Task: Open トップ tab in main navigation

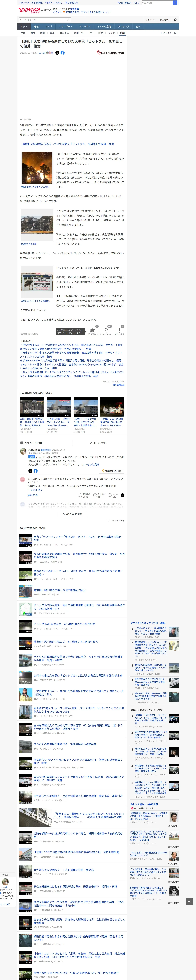Action: coord(24,27)
